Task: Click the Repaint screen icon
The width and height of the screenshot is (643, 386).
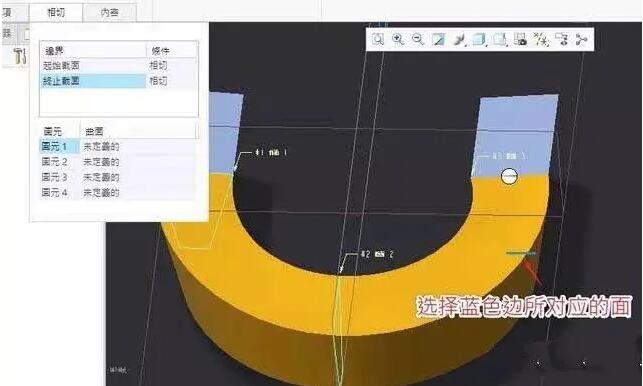Action: point(438,39)
